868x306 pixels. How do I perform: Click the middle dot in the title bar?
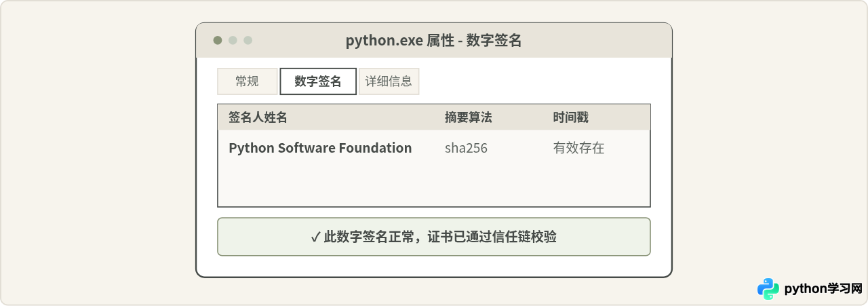click(233, 40)
